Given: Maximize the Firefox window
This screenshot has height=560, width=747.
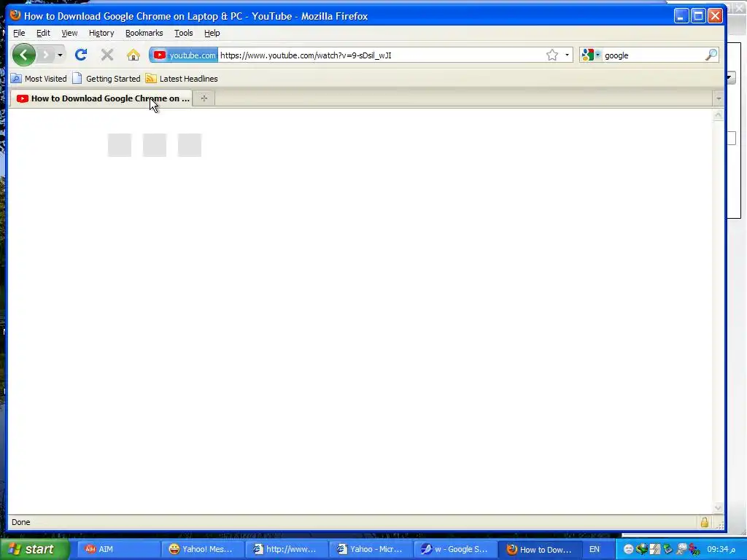Looking at the screenshot, I should pos(698,16).
